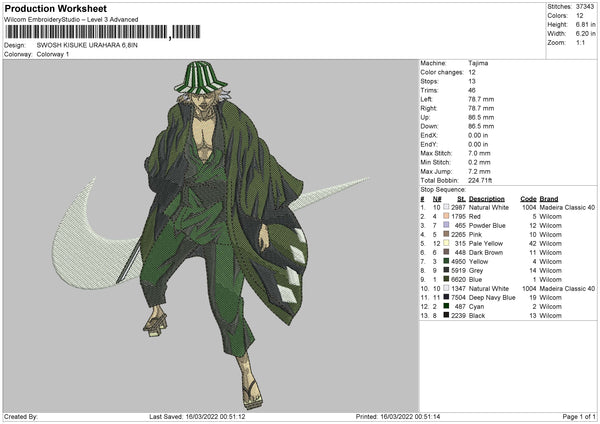This screenshot has height=424, width=600.
Task: Pick the Pale Yellow color swatch
Action: (446, 243)
